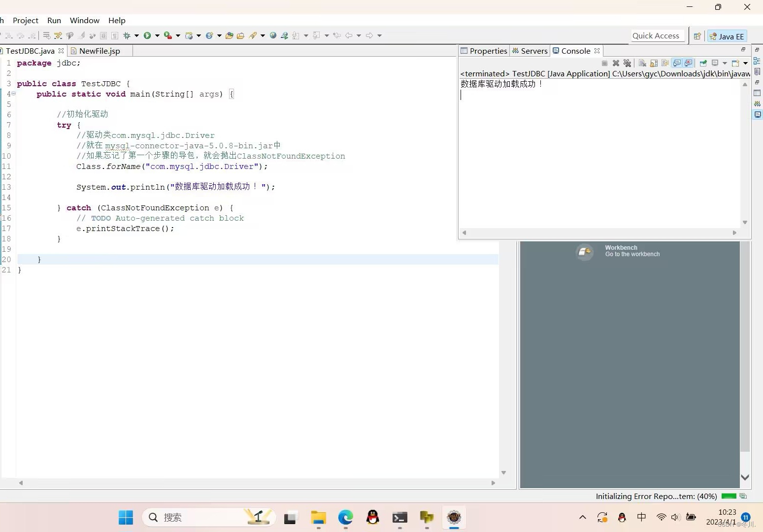Expand the Search dropdown arrow
Screen dimensions: 763x532
tap(263, 35)
